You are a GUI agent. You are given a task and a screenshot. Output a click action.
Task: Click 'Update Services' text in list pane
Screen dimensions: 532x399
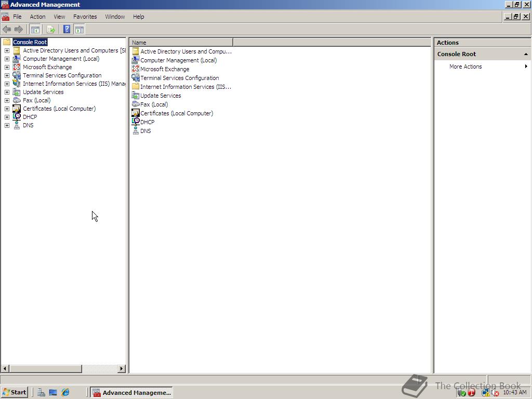point(161,96)
